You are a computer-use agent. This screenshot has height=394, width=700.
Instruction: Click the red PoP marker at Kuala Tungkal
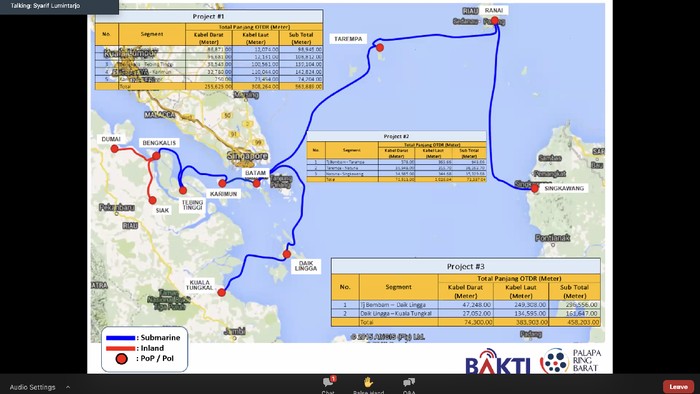(x=221, y=293)
